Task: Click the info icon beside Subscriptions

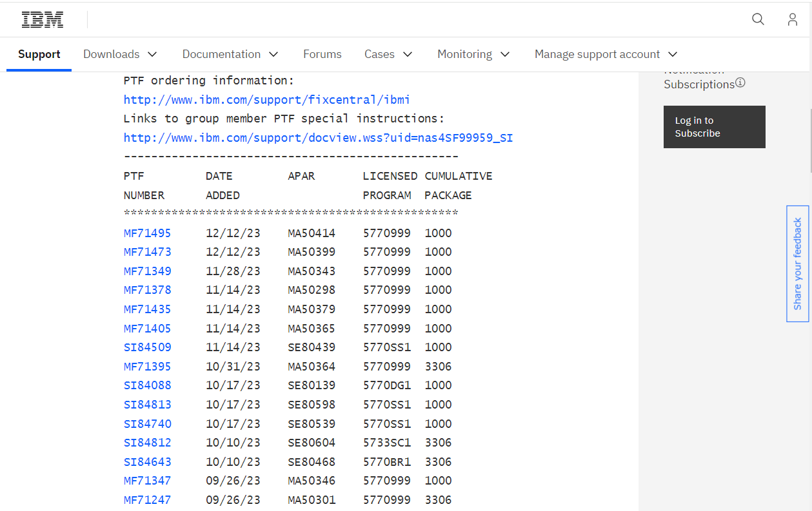Action: tap(740, 83)
